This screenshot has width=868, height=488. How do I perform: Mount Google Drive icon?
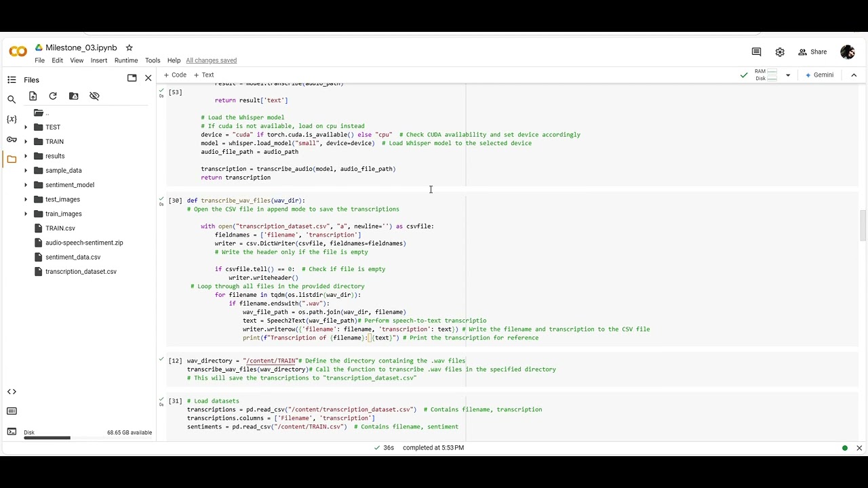(74, 96)
